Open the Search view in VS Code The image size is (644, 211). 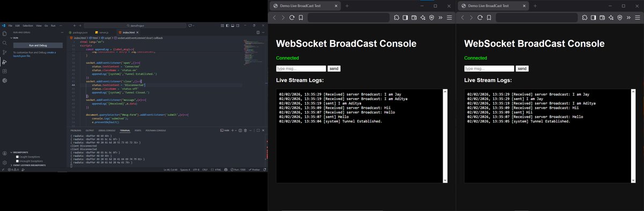coord(4,43)
